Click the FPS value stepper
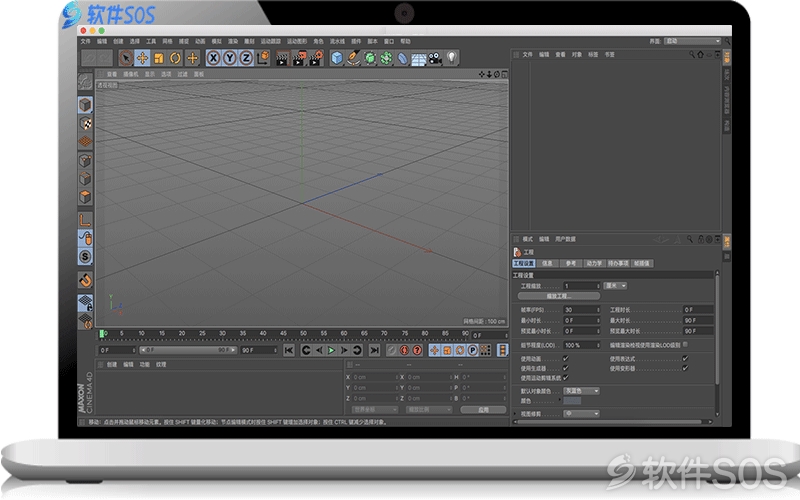 click(598, 310)
